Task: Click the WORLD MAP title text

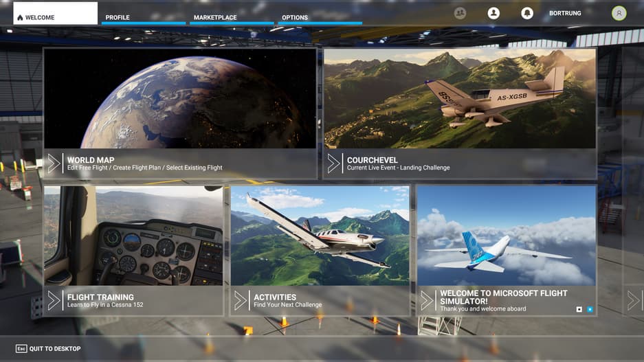Action: coord(91,160)
